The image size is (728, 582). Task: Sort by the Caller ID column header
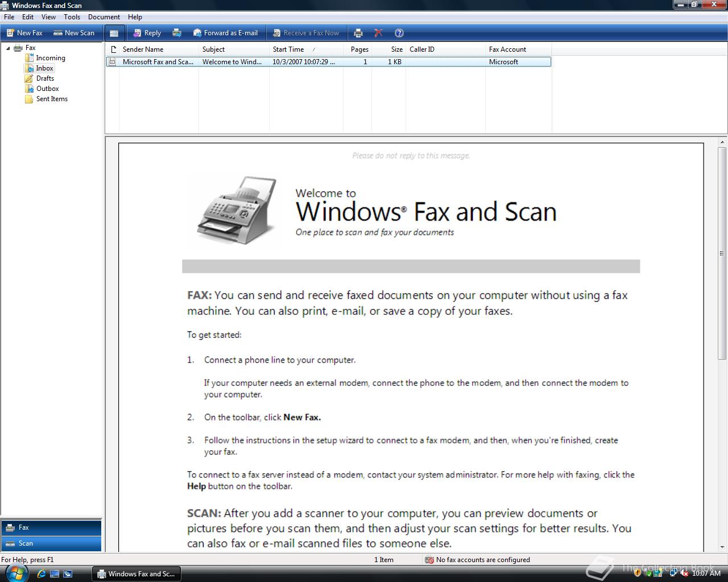445,49
